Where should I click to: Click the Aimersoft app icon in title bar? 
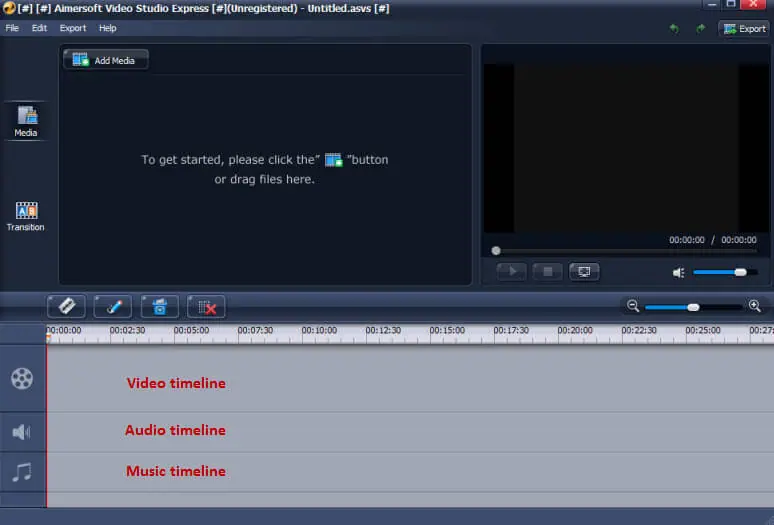[x=9, y=8]
